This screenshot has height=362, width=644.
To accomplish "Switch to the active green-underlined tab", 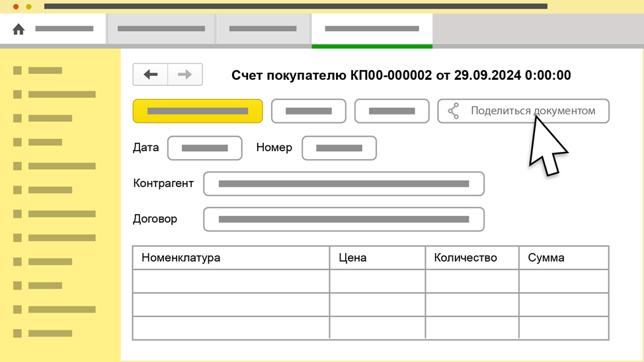I will [372, 29].
